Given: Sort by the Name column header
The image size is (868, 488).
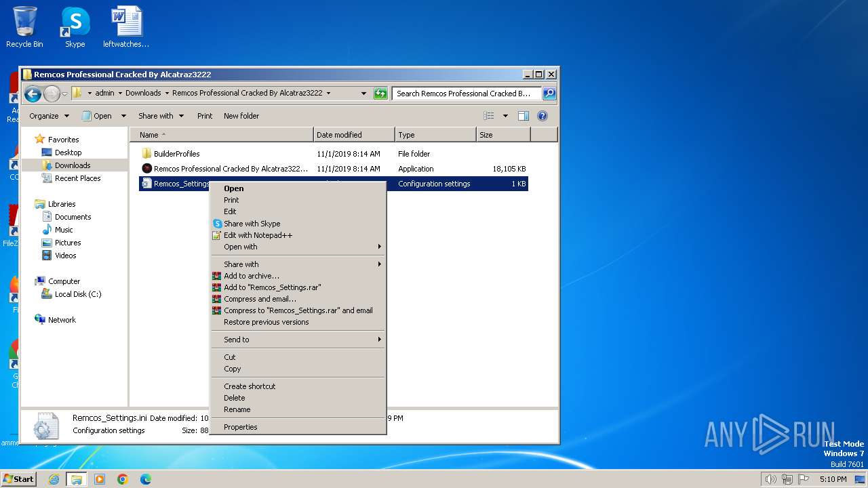Looking at the screenshot, I should 221,135.
